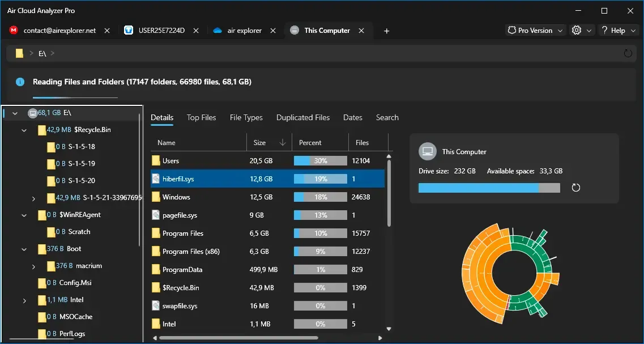The width and height of the screenshot is (644, 344).
Task: Open the settings gear menu
Action: [582, 31]
